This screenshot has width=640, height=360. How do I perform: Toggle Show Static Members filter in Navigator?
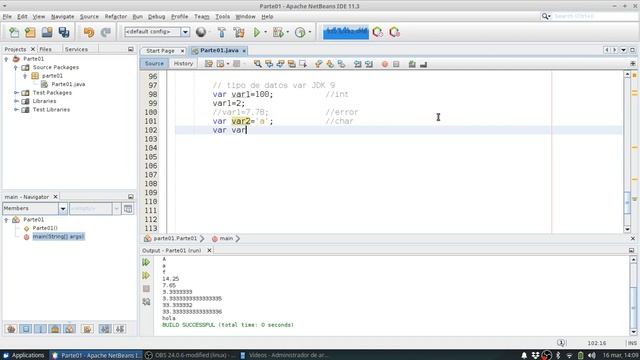tap(40, 329)
